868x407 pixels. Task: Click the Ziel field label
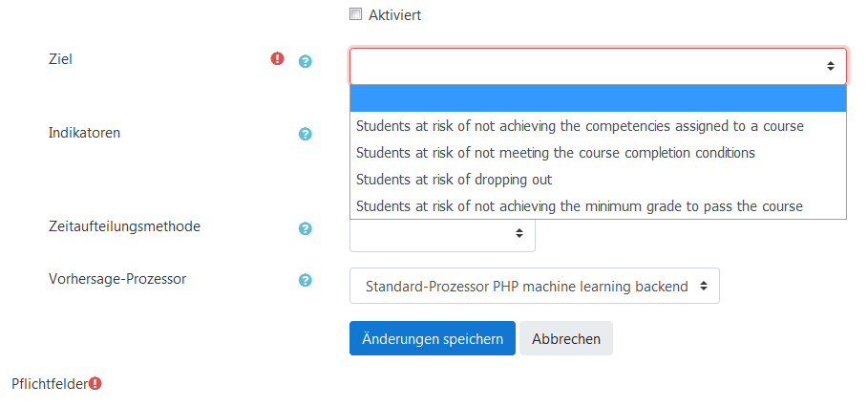pyautogui.click(x=60, y=59)
